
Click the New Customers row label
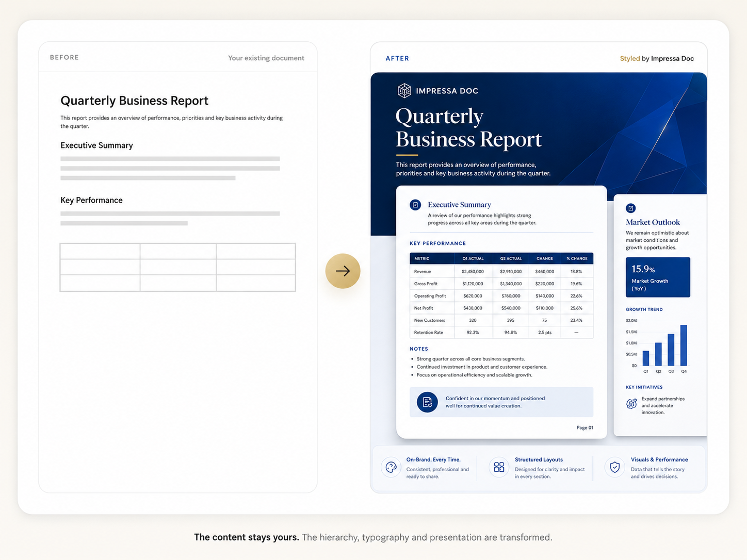(x=429, y=320)
